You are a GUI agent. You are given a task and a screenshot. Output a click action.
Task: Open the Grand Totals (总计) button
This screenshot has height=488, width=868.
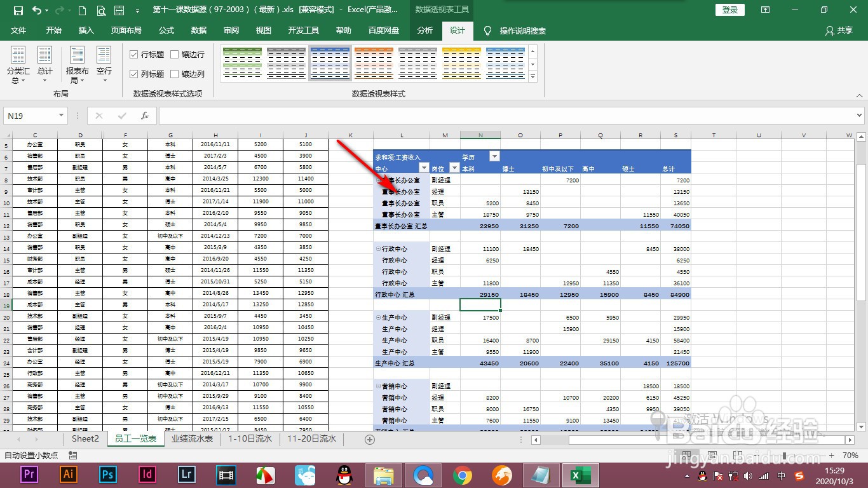tap(44, 65)
